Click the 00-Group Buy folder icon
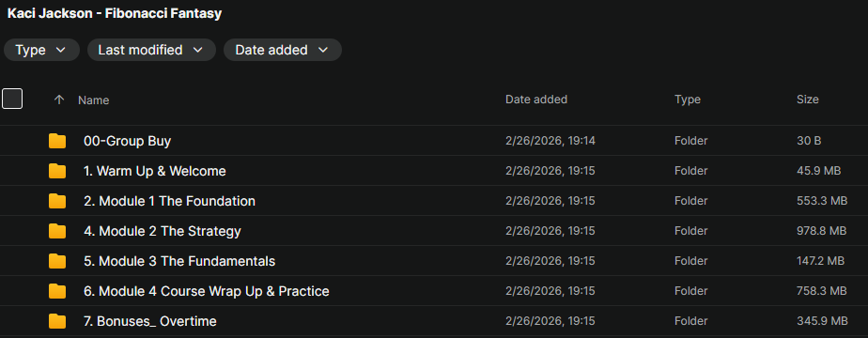This screenshot has width=868, height=338. [x=57, y=141]
